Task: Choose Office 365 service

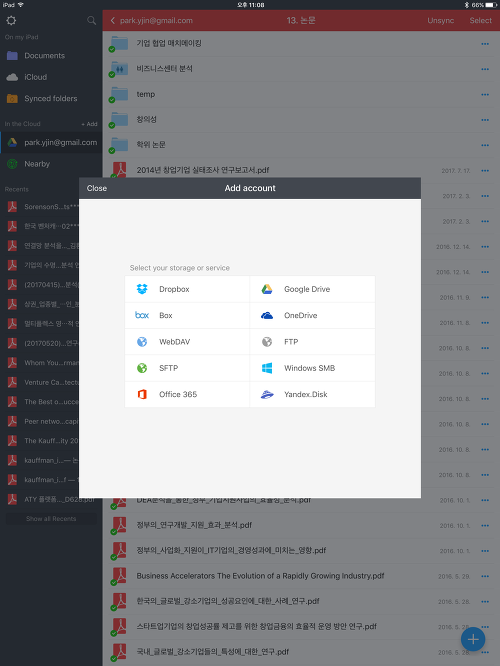Action: coord(187,395)
